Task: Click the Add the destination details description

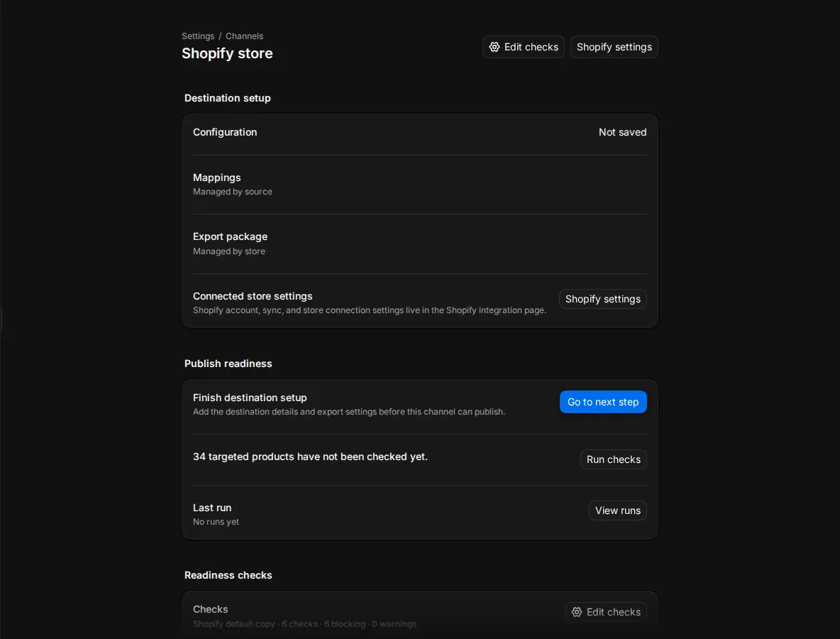Action: [x=349, y=412]
